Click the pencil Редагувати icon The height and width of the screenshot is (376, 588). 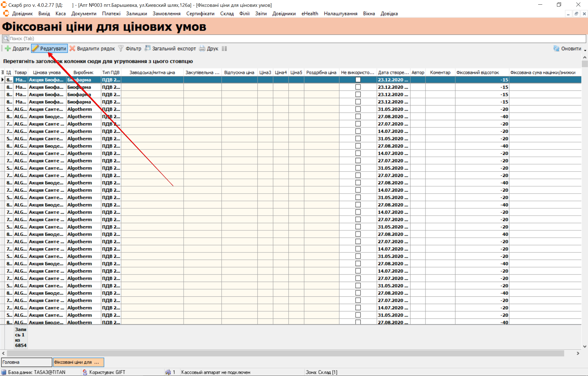pyautogui.click(x=35, y=48)
